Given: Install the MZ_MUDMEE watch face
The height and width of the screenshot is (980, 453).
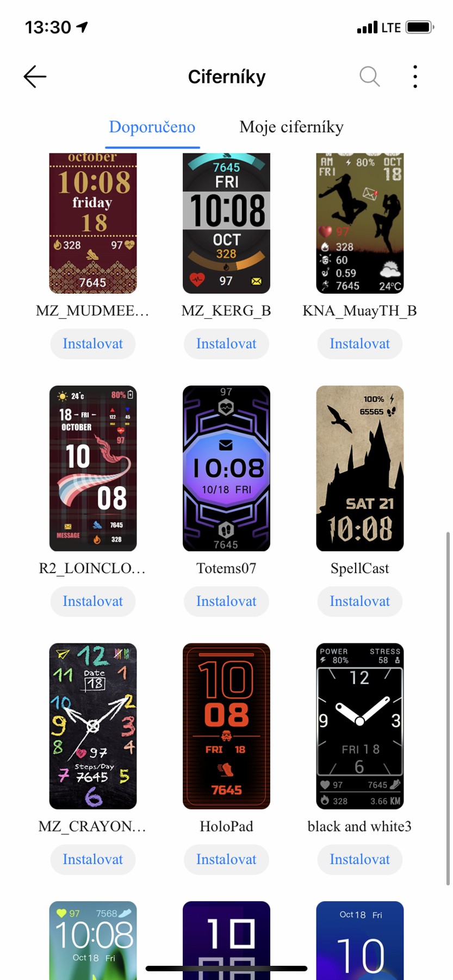Looking at the screenshot, I should (93, 344).
